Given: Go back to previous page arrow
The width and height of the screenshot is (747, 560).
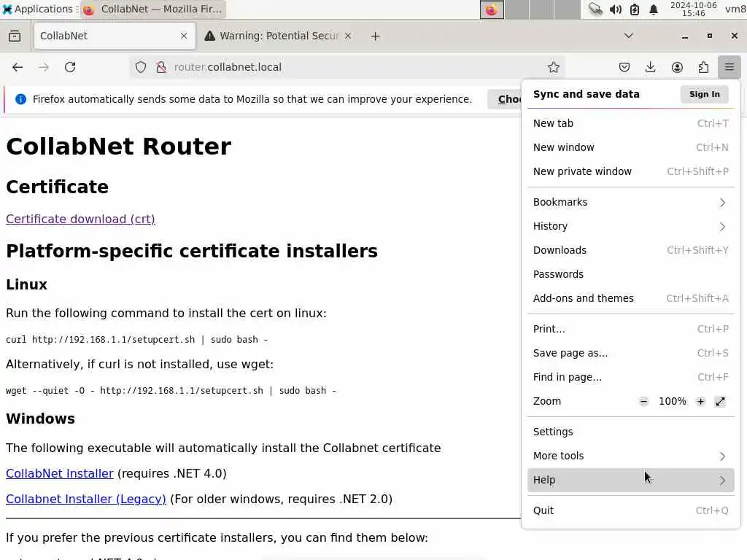Looking at the screenshot, I should pos(18,67).
